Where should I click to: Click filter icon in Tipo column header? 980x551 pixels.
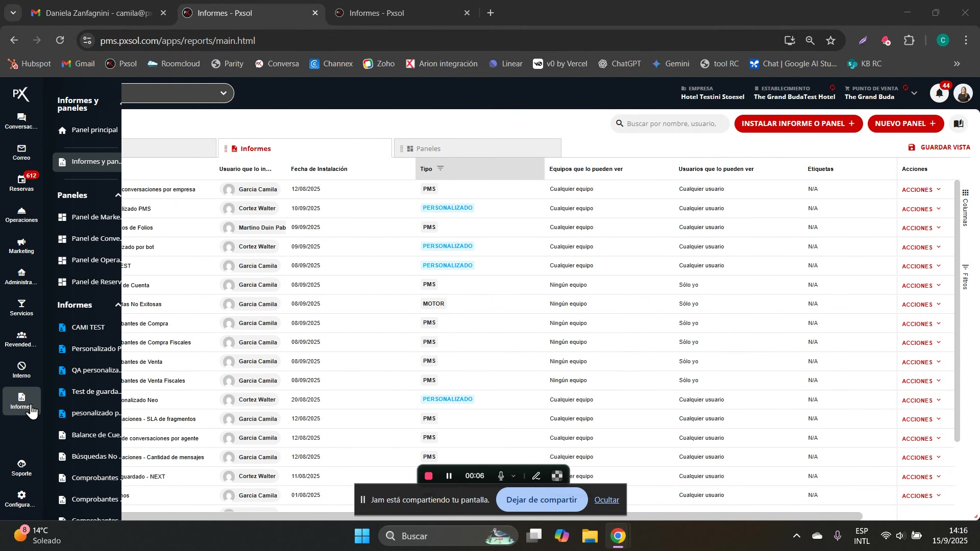[x=440, y=168]
